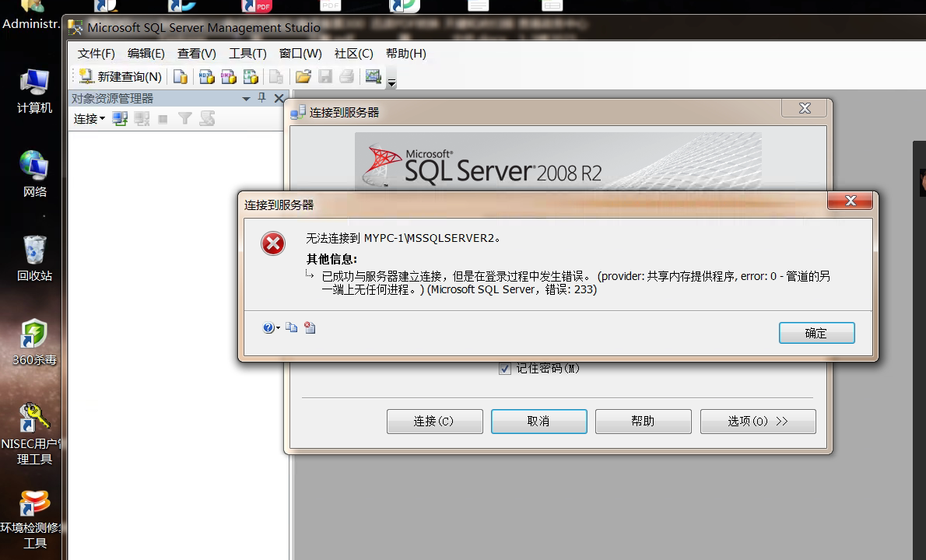Click the 环境检测修复工具 desktop shortcut

click(x=33, y=520)
